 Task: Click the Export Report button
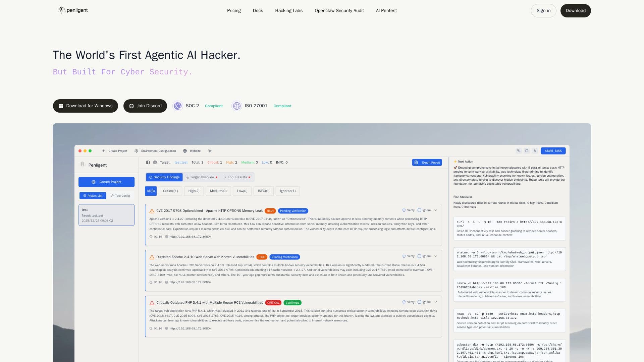click(427, 163)
